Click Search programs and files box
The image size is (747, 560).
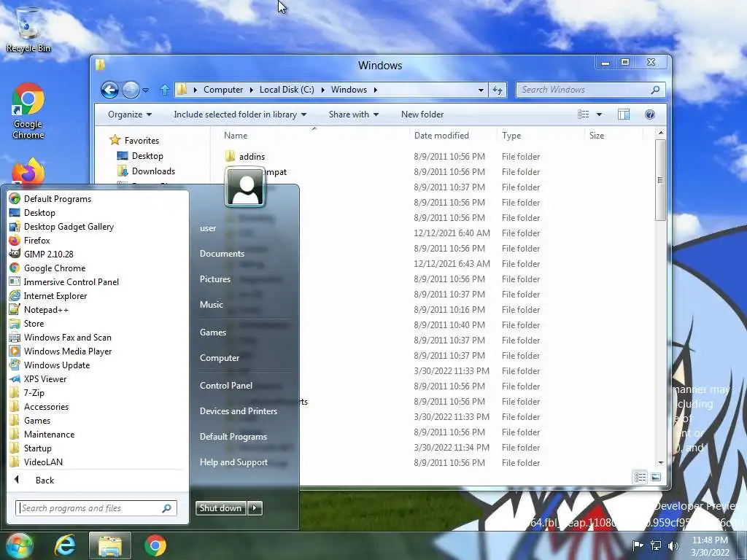pos(96,508)
